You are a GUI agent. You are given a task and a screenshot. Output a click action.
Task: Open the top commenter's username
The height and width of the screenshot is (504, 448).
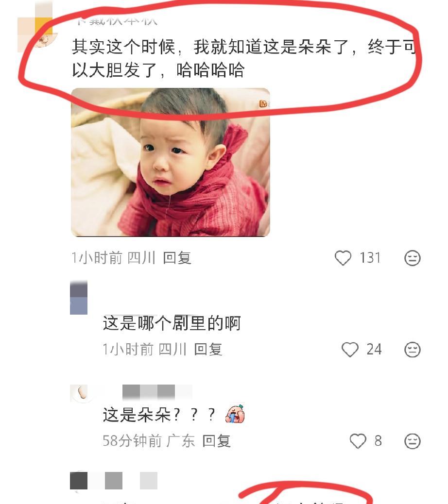click(117, 21)
